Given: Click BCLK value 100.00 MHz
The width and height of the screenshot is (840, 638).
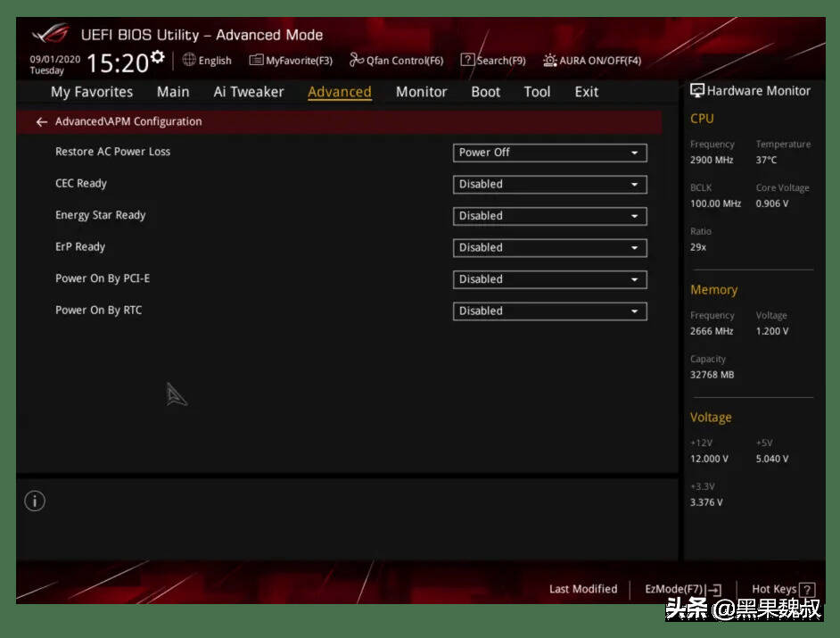Looking at the screenshot, I should [x=716, y=203].
